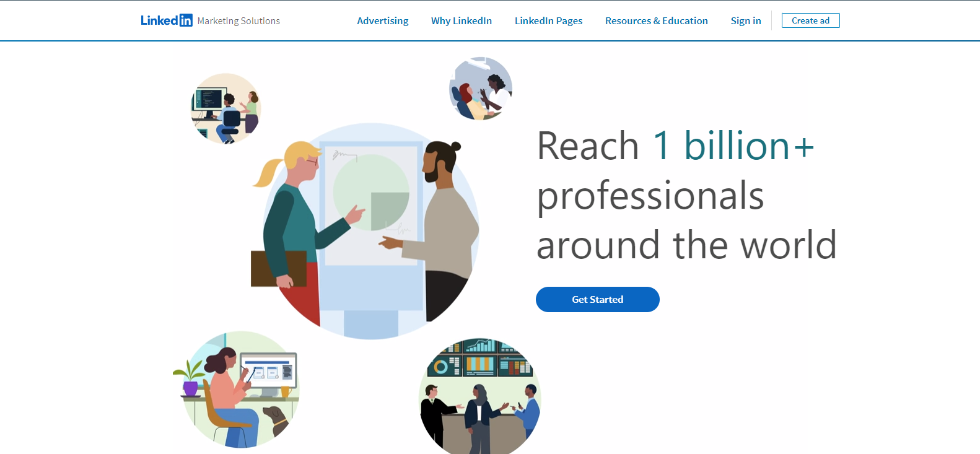This screenshot has height=454, width=980.
Task: Click the programmer at computer illustration
Action: tap(226, 108)
